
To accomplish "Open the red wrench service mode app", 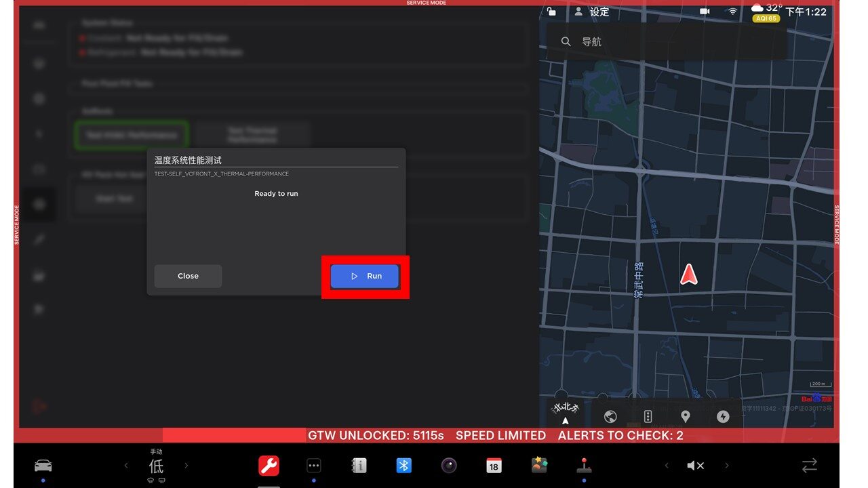I will point(269,466).
